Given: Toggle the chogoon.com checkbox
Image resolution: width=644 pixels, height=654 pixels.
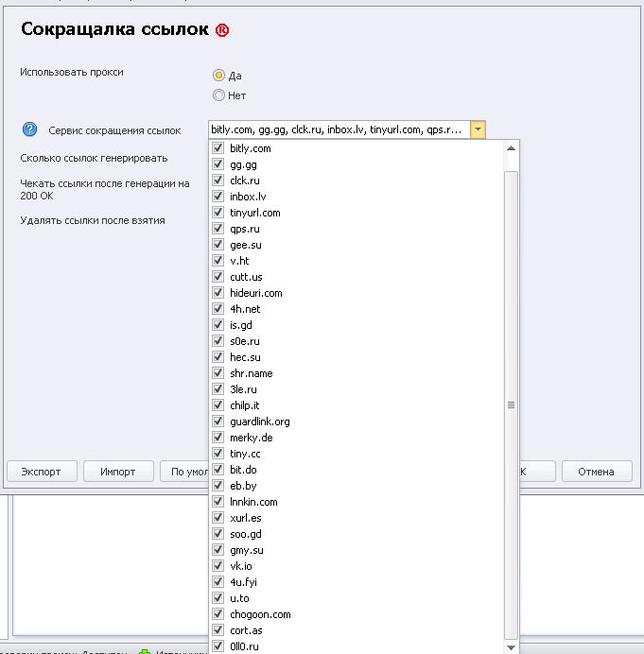Looking at the screenshot, I should (218, 614).
